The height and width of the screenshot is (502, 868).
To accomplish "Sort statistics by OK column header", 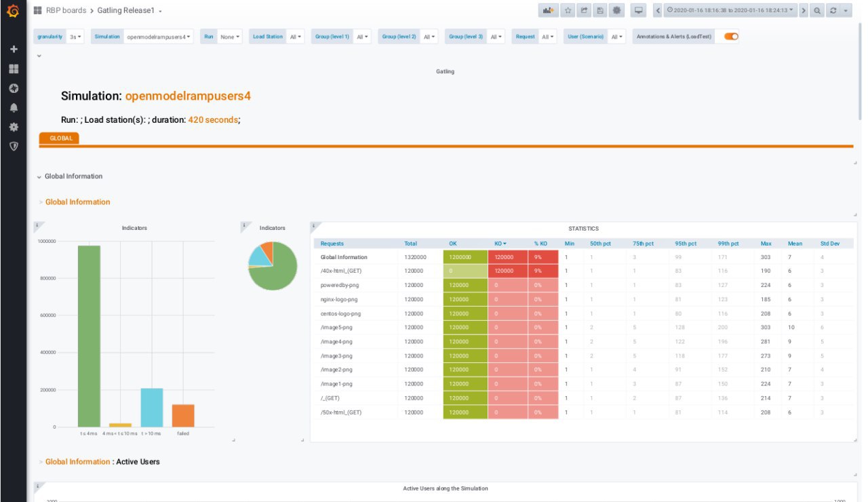I will point(453,243).
